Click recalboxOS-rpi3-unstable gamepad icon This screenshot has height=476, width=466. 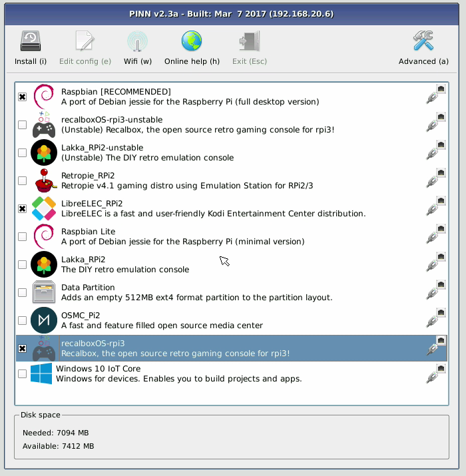tap(44, 124)
